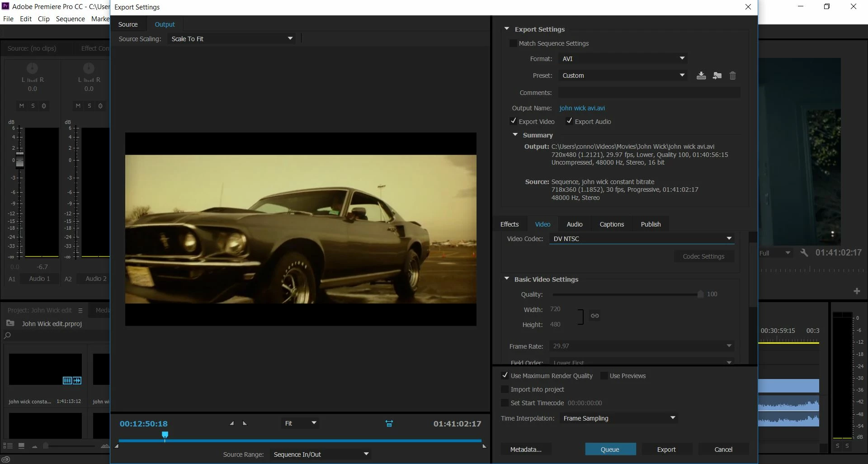Collapse the Summary section
This screenshot has width=868, height=464.
click(x=515, y=135)
